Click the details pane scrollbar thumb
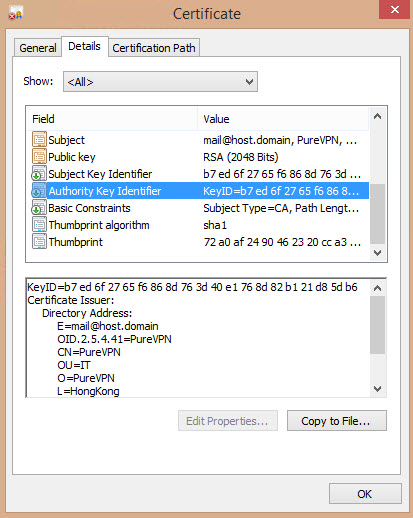The height and width of the screenshot is (518, 413). [x=377, y=325]
